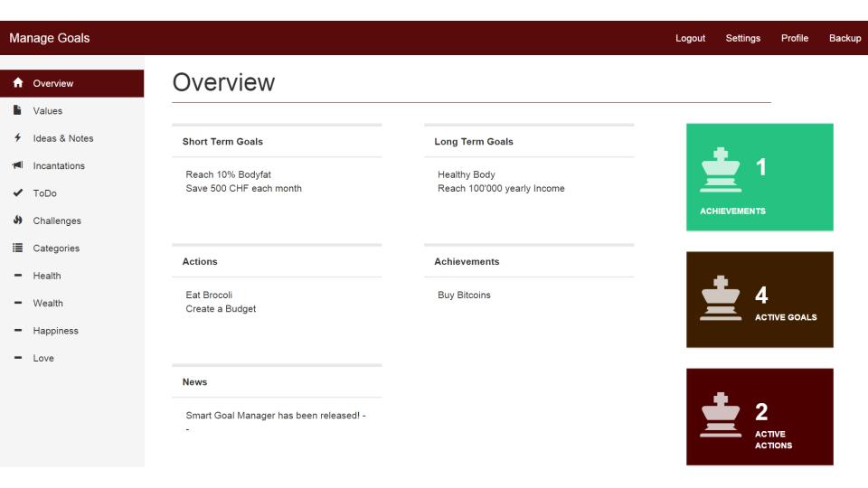Click the Overview page title
Screen dimensions: 868x488
coord(223,82)
